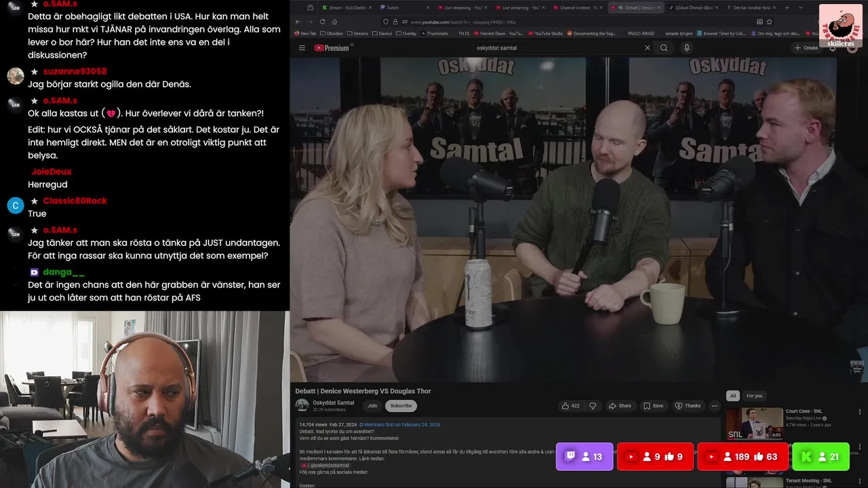
Task: Open Oskyddat Samtal channel name link
Action: coord(333,403)
